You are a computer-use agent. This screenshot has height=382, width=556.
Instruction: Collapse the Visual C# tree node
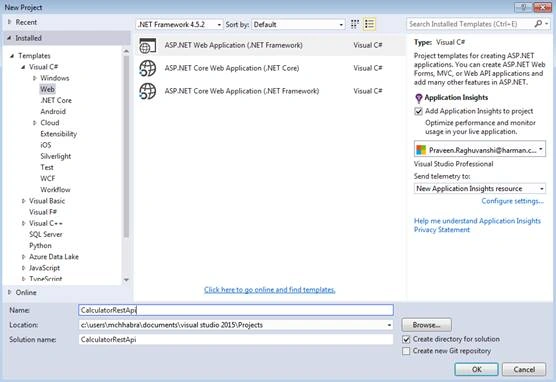23,67
